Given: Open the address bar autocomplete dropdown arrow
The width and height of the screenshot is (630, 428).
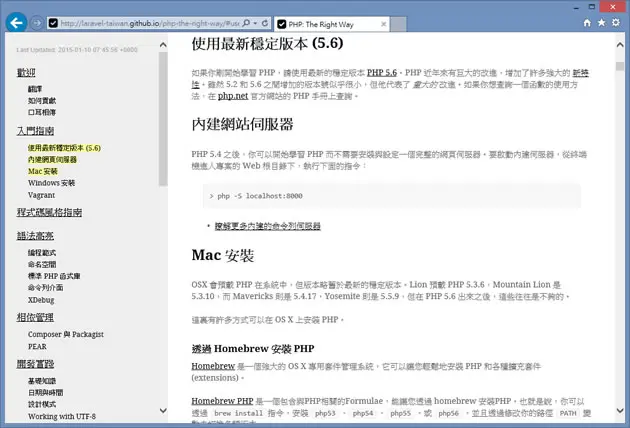Looking at the screenshot, I should (x=255, y=23).
